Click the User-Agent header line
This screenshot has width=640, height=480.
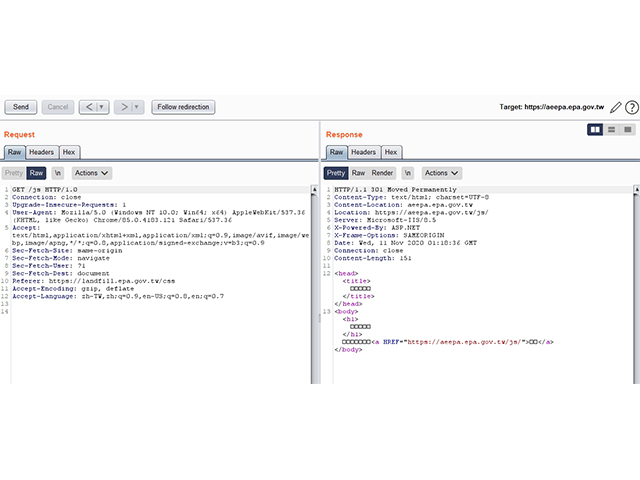point(159,216)
